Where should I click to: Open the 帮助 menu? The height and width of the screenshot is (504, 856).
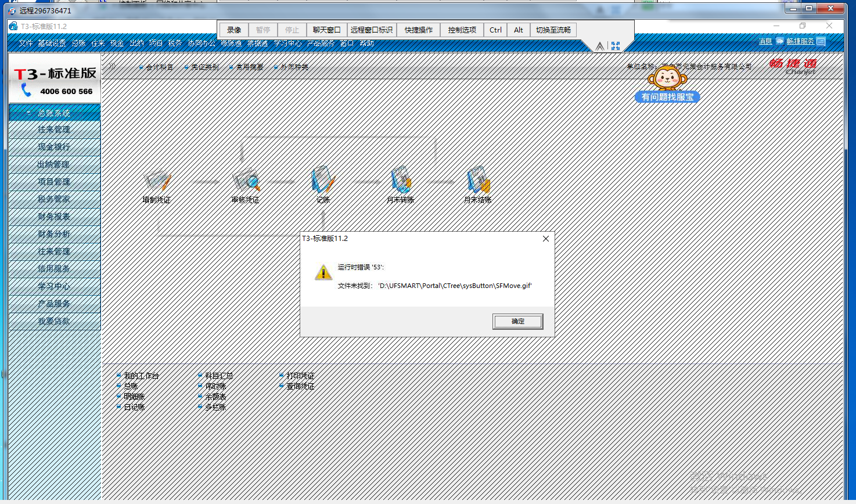(366, 43)
